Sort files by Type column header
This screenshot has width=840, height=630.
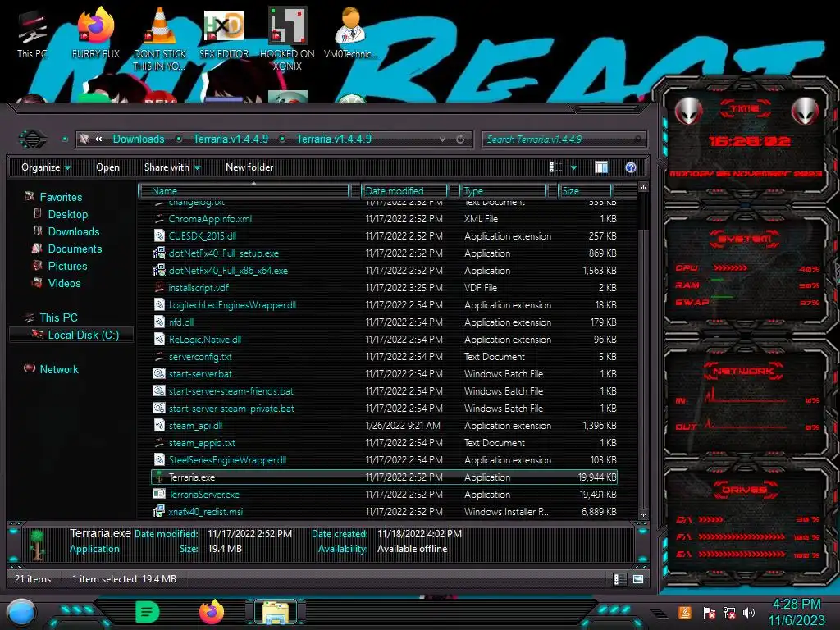pos(503,190)
